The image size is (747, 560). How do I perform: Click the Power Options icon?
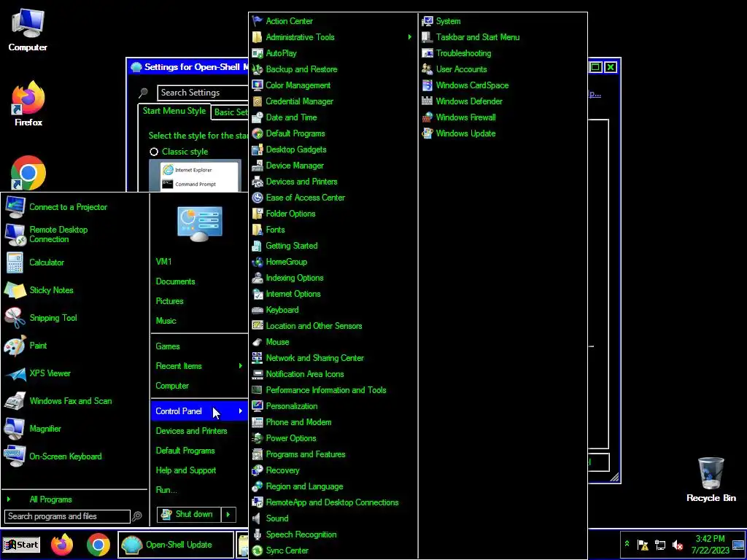[x=258, y=438]
